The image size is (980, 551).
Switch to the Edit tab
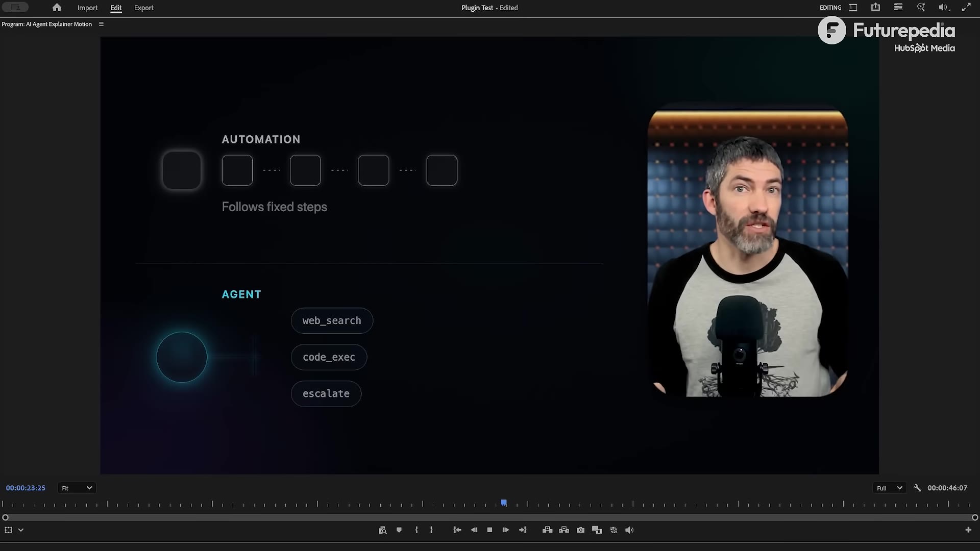(116, 8)
